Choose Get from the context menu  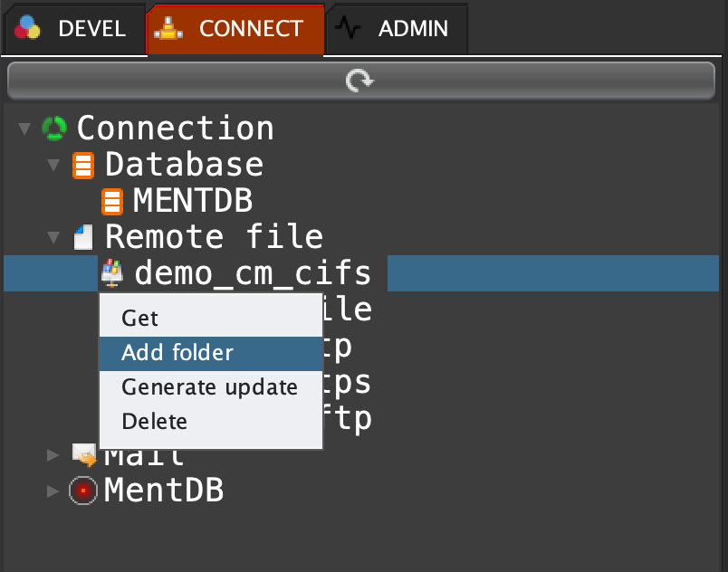(140, 319)
